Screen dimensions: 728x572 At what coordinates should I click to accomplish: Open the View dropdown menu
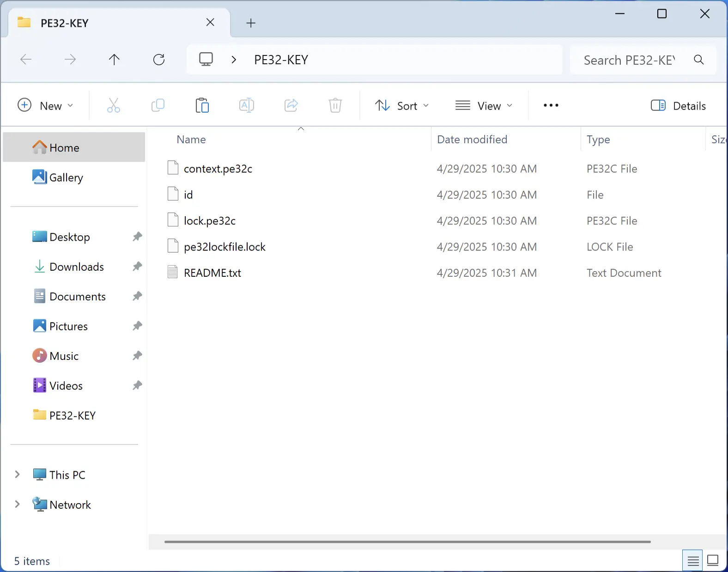[x=484, y=106]
